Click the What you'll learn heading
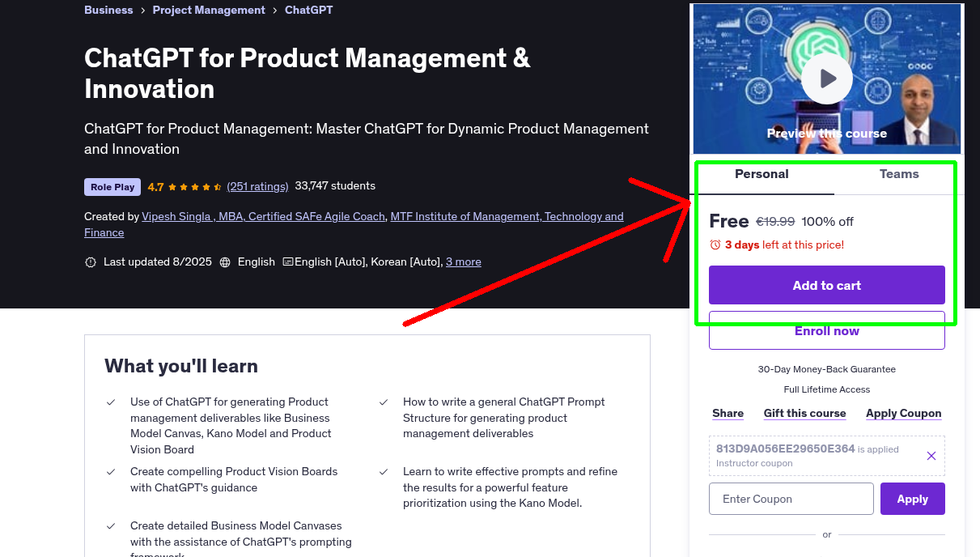 click(x=181, y=366)
